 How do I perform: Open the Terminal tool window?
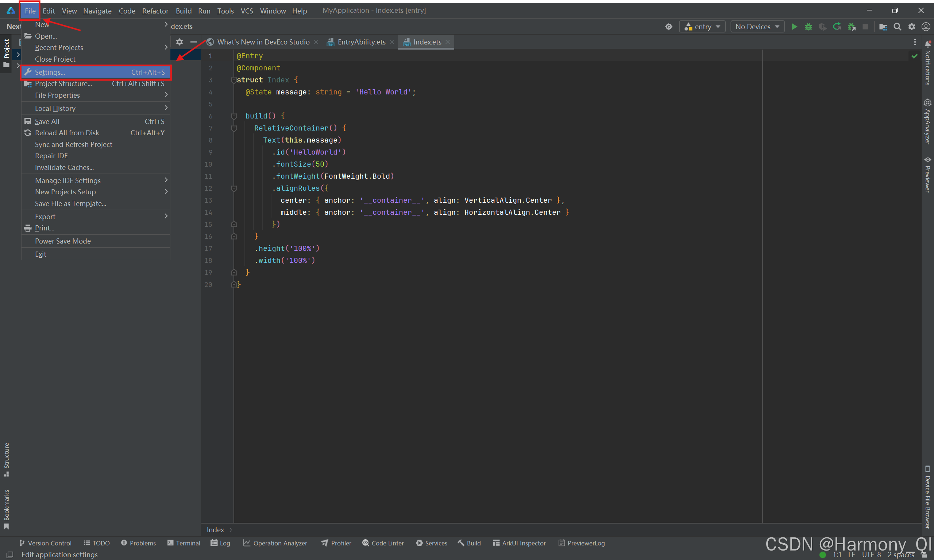click(184, 543)
